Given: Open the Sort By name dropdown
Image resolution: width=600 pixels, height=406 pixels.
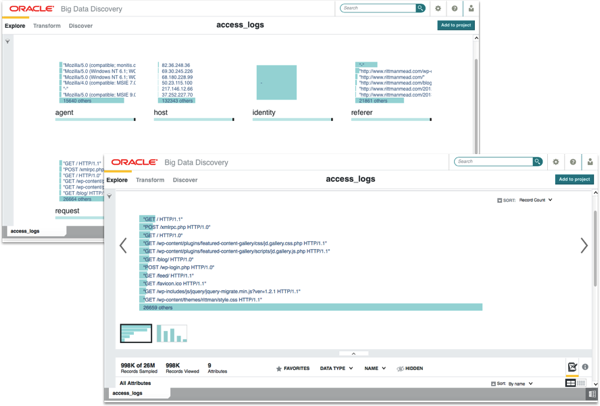Looking at the screenshot, I should [x=520, y=383].
